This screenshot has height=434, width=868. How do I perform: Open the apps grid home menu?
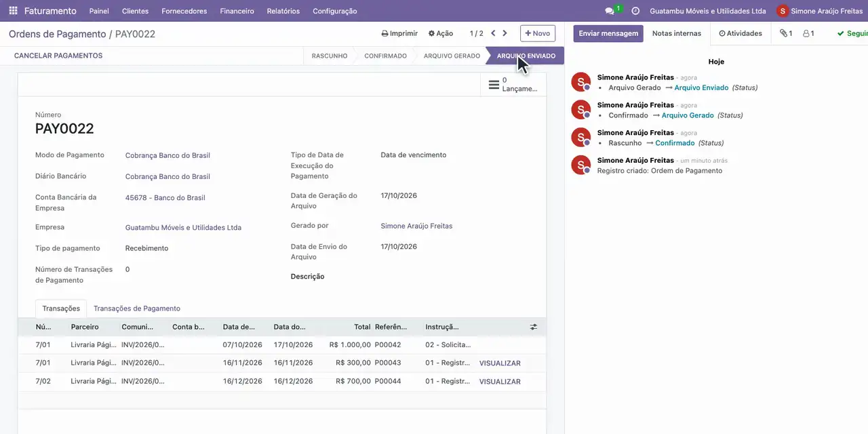click(13, 11)
